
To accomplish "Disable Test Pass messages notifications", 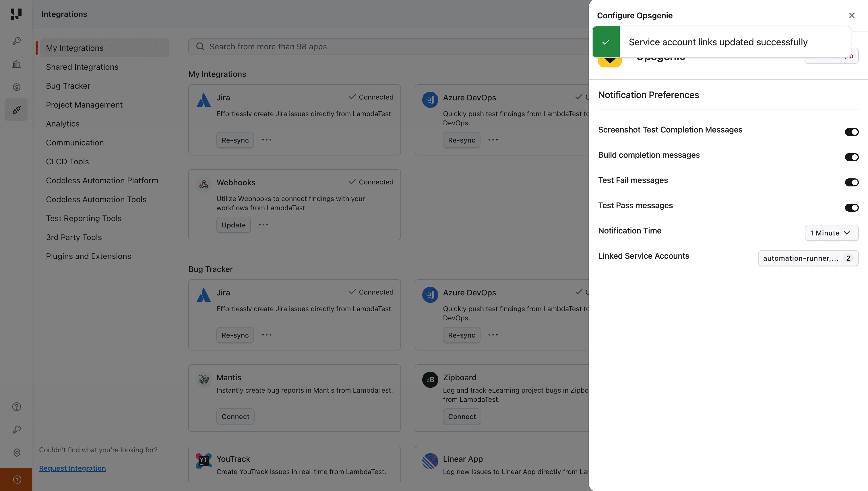I will 851,207.
